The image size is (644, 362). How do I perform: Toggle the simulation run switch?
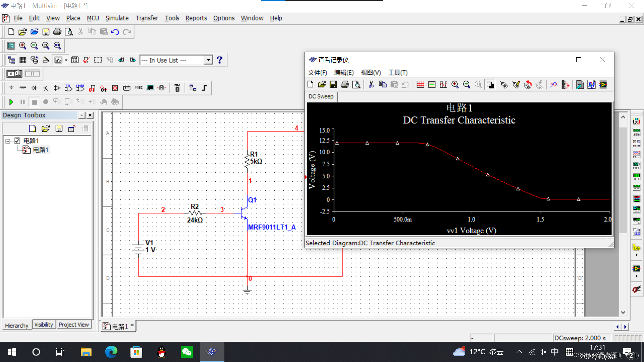click(x=14, y=73)
